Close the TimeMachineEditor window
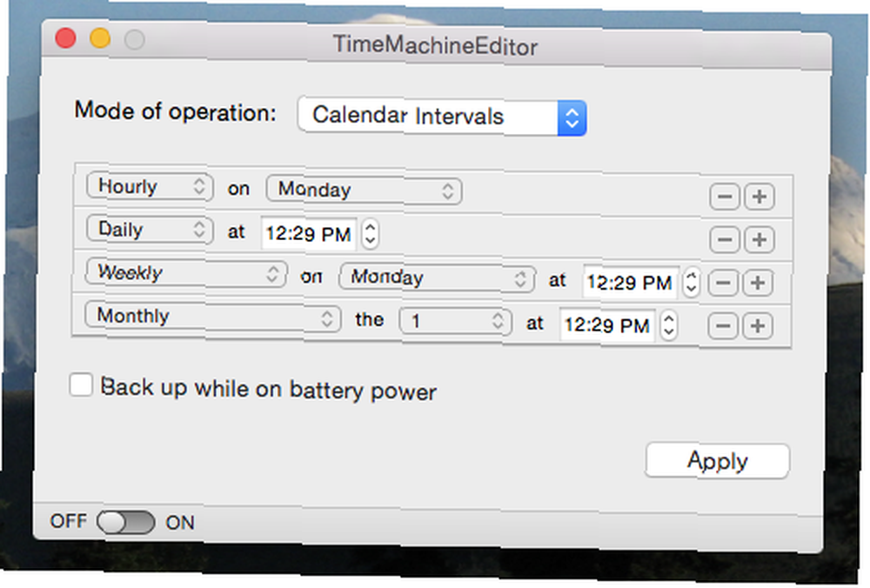The image size is (870, 588). 65,38
